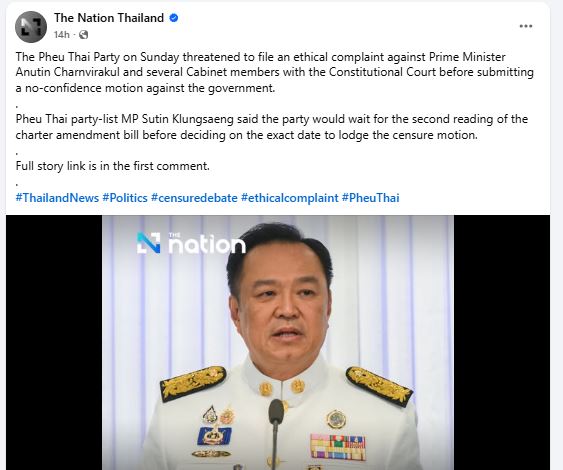The height and width of the screenshot is (470, 563).
Task: Click the 'Full story link' text line
Action: click(x=112, y=166)
